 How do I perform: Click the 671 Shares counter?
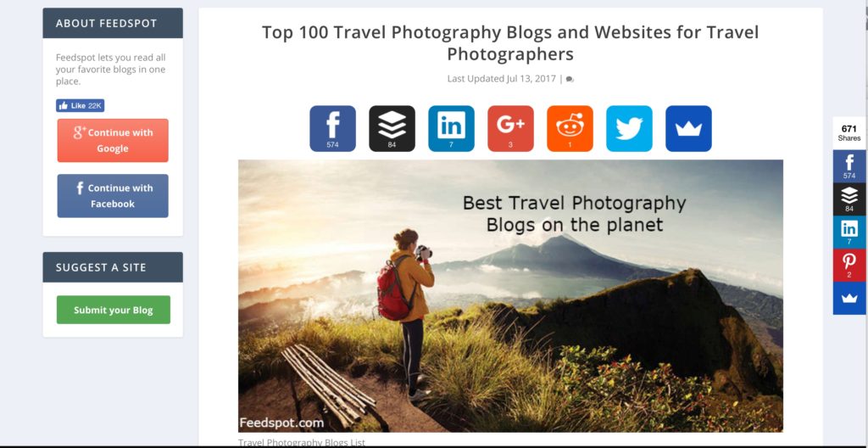click(x=849, y=133)
